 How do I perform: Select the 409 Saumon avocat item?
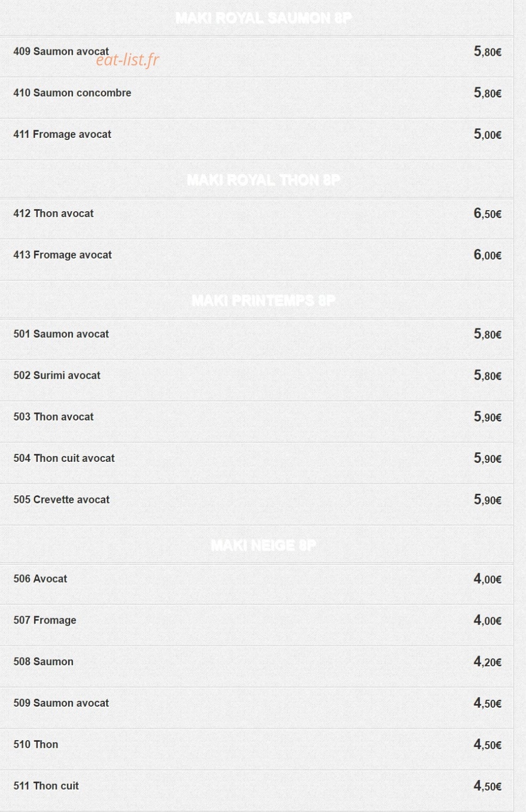point(256,56)
